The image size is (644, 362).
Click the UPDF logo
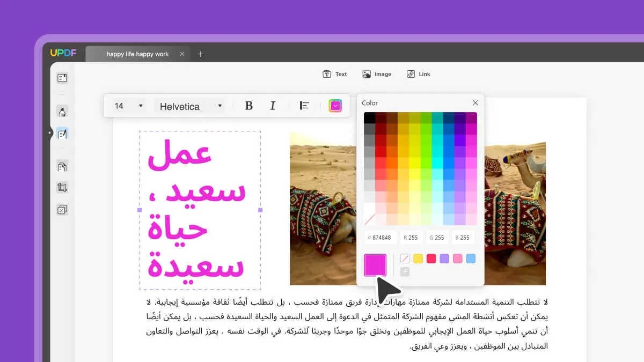64,53
